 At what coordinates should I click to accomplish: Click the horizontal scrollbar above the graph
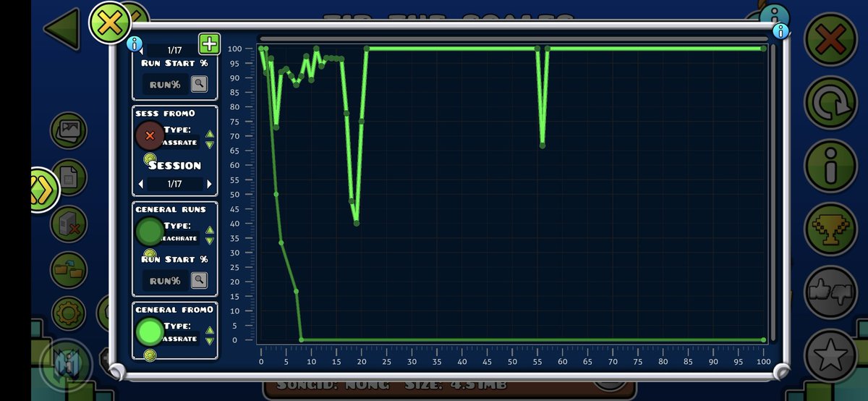(514, 39)
